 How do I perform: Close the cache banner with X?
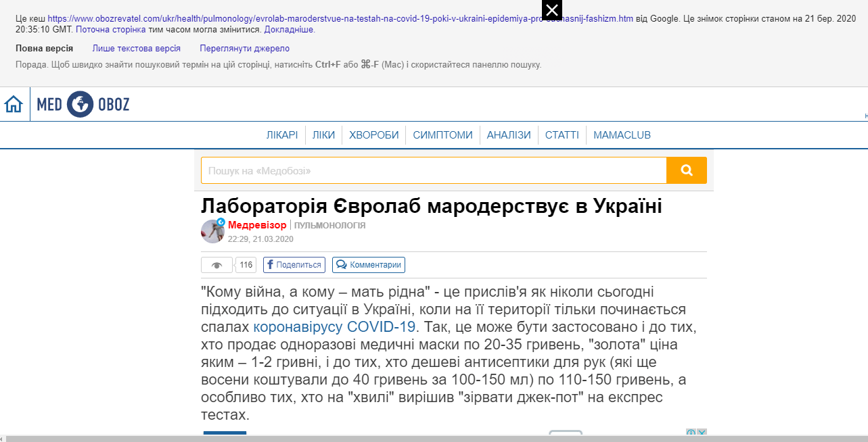click(x=552, y=10)
